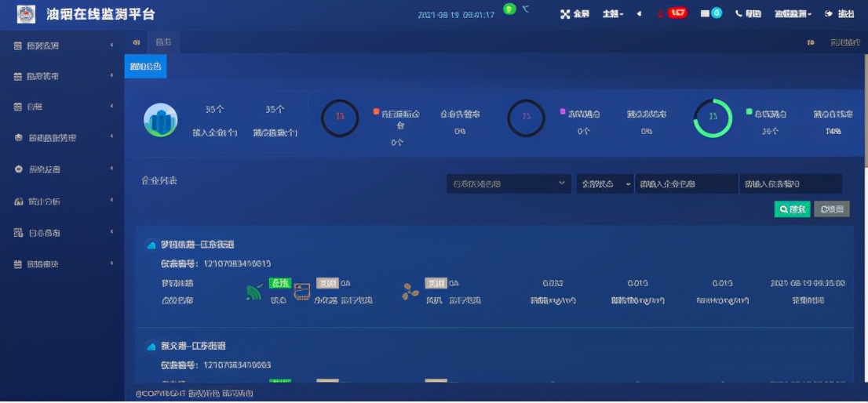Click the fan icon in the first card

tap(410, 292)
